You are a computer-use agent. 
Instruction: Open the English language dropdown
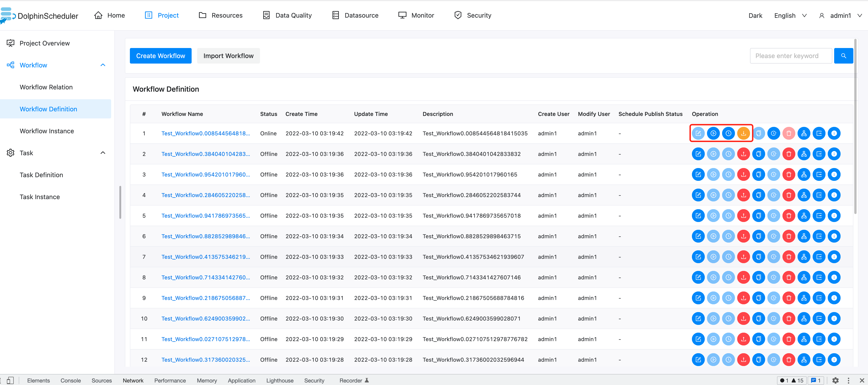pos(790,15)
